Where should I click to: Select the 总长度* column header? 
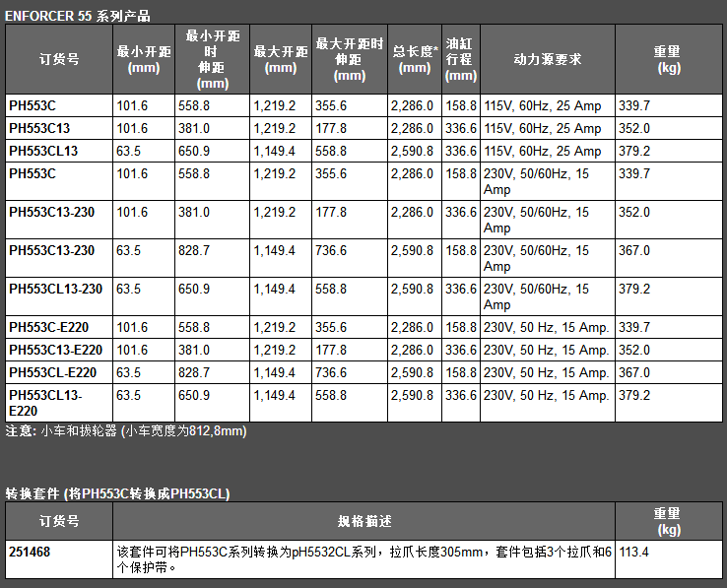415,59
